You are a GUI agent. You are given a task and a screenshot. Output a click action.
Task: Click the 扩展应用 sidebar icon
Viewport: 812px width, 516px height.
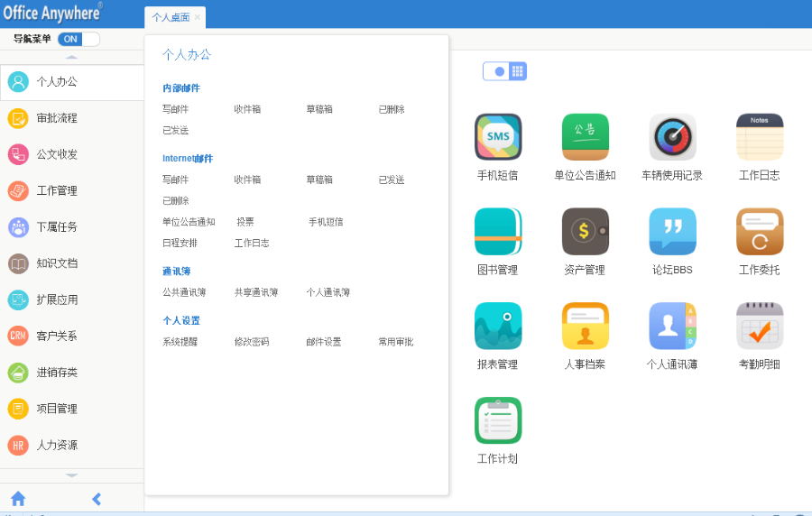click(x=18, y=299)
